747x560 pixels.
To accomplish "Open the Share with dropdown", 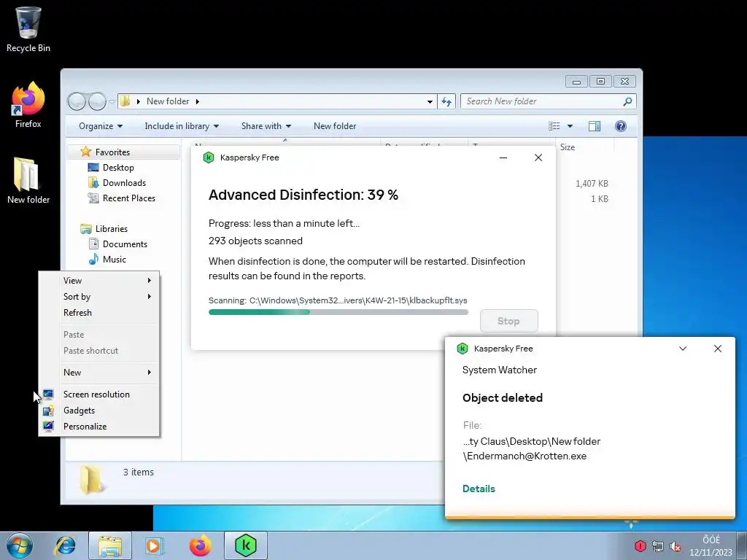I will pos(266,126).
